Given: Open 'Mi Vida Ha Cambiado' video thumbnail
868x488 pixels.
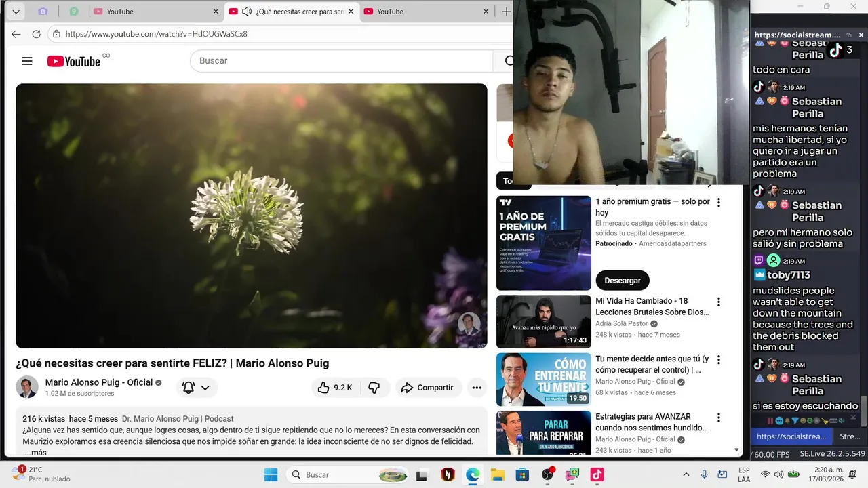Looking at the screenshot, I should pyautogui.click(x=544, y=321).
